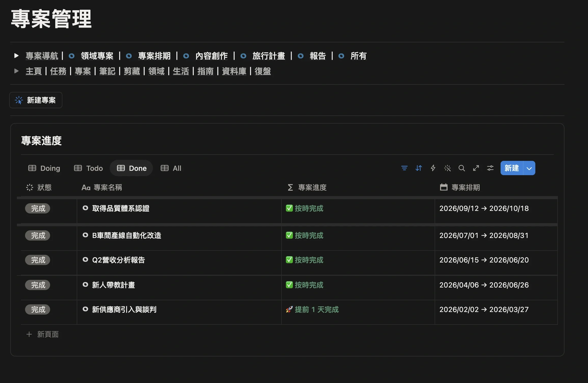588x383 pixels.
Task: Click the expand full-page arrows icon
Action: [476, 168]
